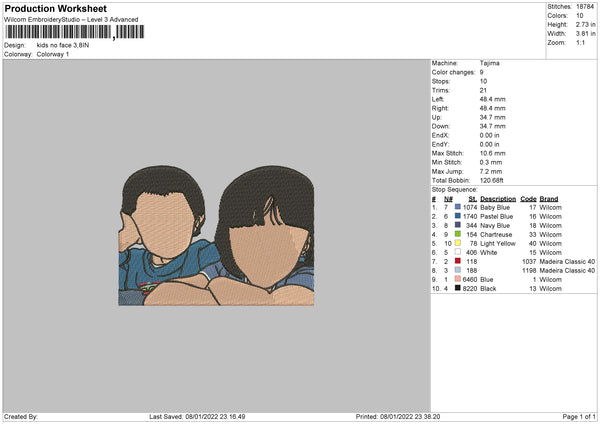Click the Colors value 10
This screenshot has height=424, width=600.
(580, 16)
